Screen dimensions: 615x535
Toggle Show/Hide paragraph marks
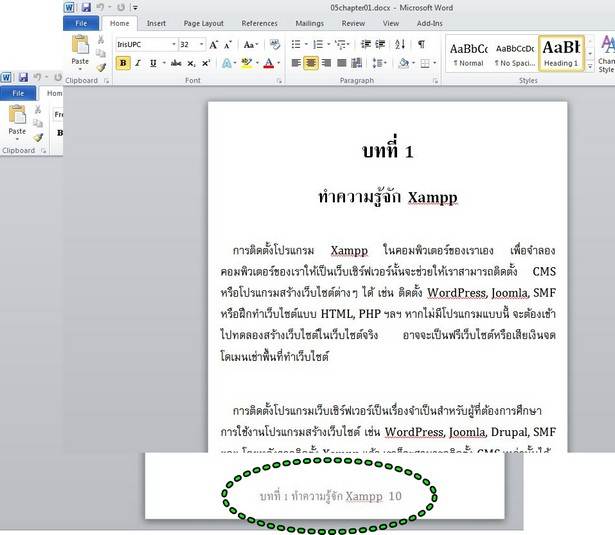(x=422, y=44)
